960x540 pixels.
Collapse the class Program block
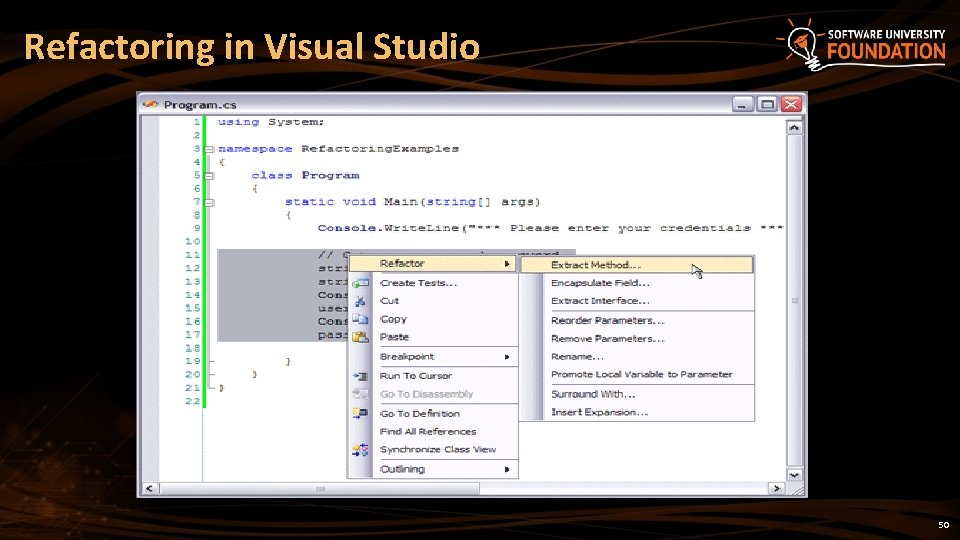(209, 176)
